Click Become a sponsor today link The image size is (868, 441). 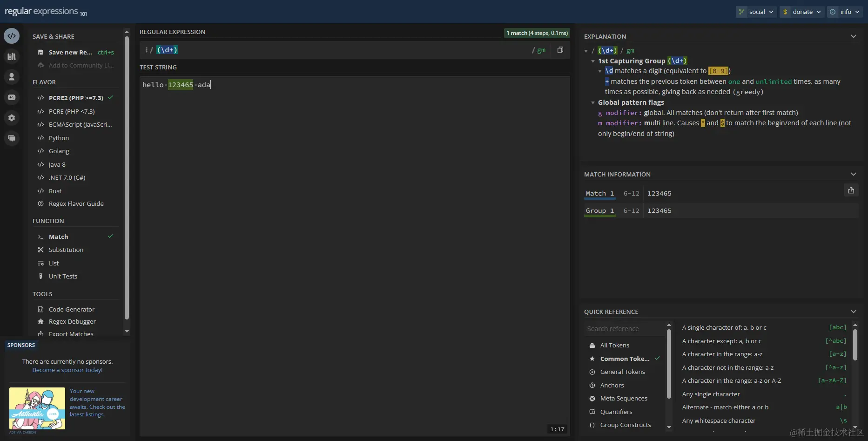(67, 370)
